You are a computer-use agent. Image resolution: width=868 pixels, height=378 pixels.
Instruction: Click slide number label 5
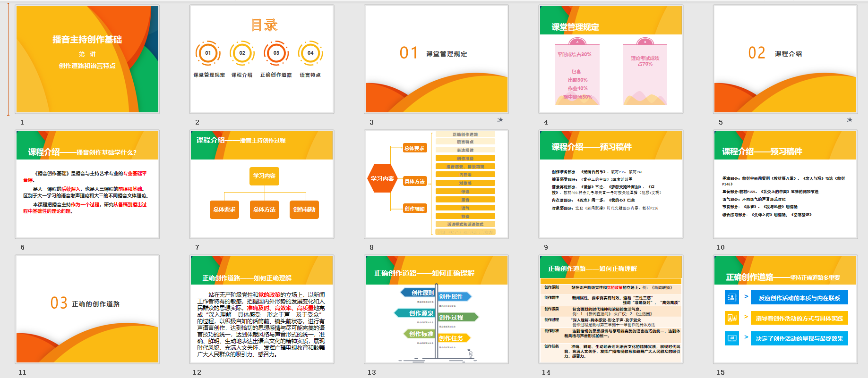[x=721, y=122]
